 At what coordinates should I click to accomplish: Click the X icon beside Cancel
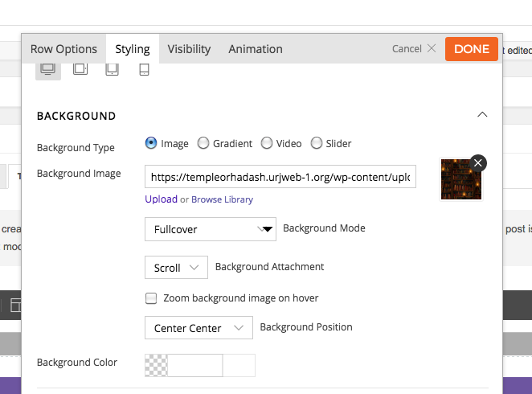(432, 49)
